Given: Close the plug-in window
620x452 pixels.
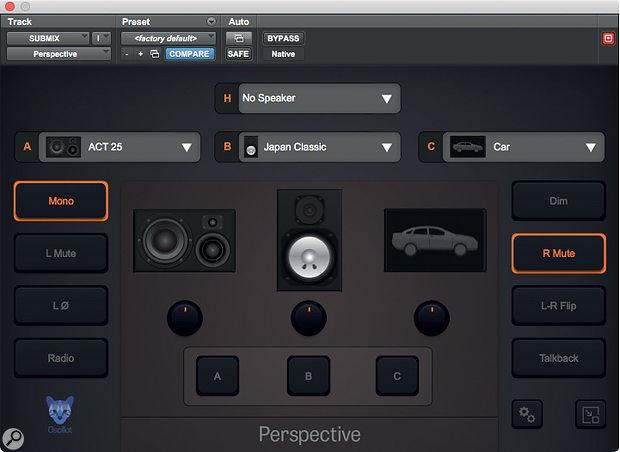Looking at the screenshot, I should tap(10, 6).
